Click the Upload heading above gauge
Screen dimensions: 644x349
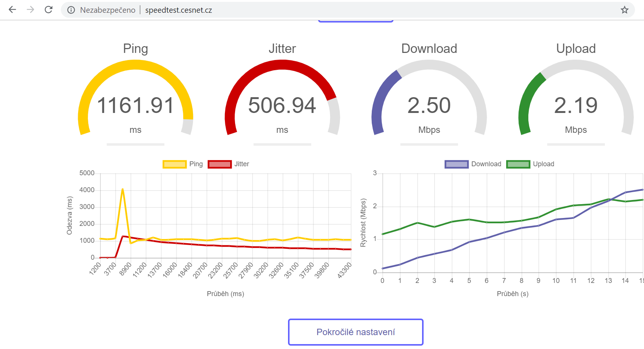(x=576, y=49)
